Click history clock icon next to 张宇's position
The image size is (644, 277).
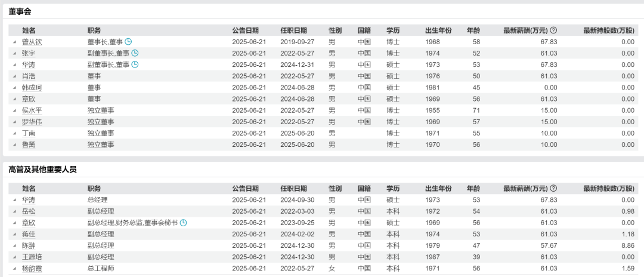pyautogui.click(x=135, y=53)
